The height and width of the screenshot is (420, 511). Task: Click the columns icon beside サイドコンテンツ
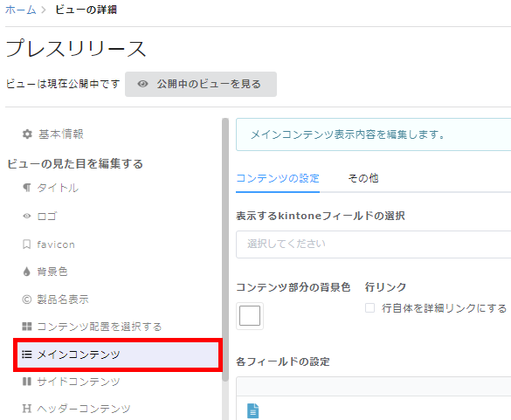tap(27, 382)
